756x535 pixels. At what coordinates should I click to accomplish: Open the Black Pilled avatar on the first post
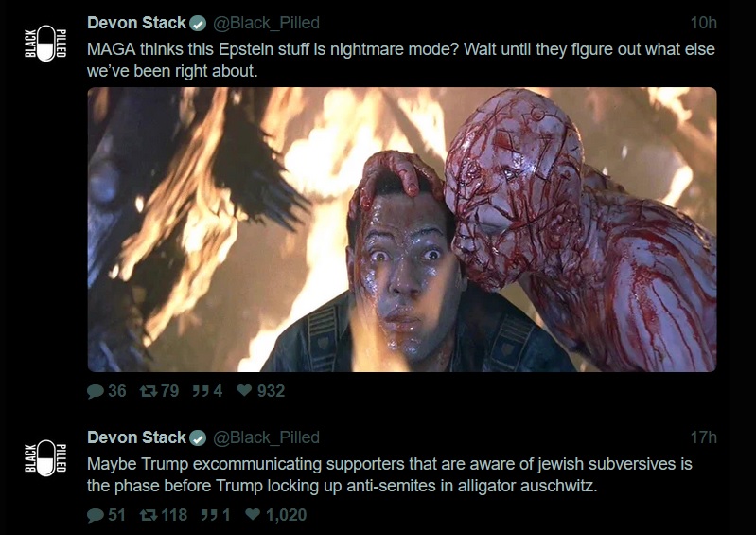click(44, 45)
